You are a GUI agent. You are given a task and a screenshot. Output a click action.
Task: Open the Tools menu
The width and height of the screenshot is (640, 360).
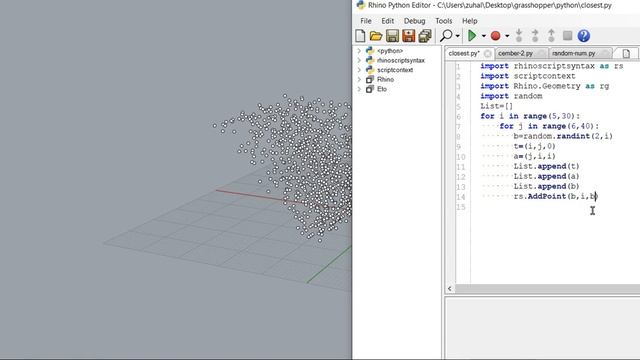pyautogui.click(x=444, y=21)
